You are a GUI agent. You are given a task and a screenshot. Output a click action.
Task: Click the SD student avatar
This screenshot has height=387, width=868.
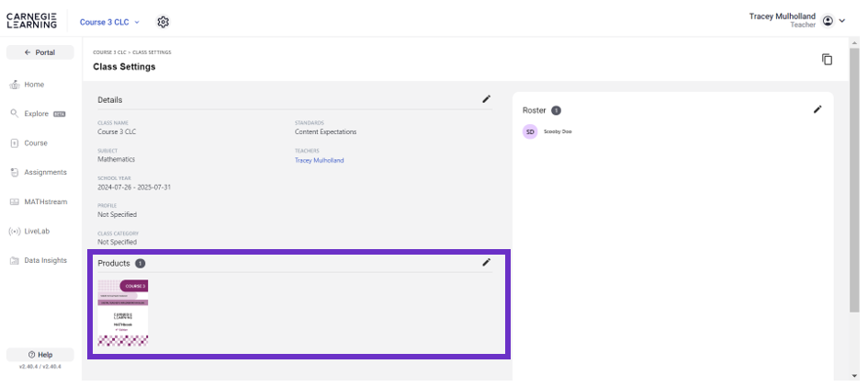click(530, 131)
